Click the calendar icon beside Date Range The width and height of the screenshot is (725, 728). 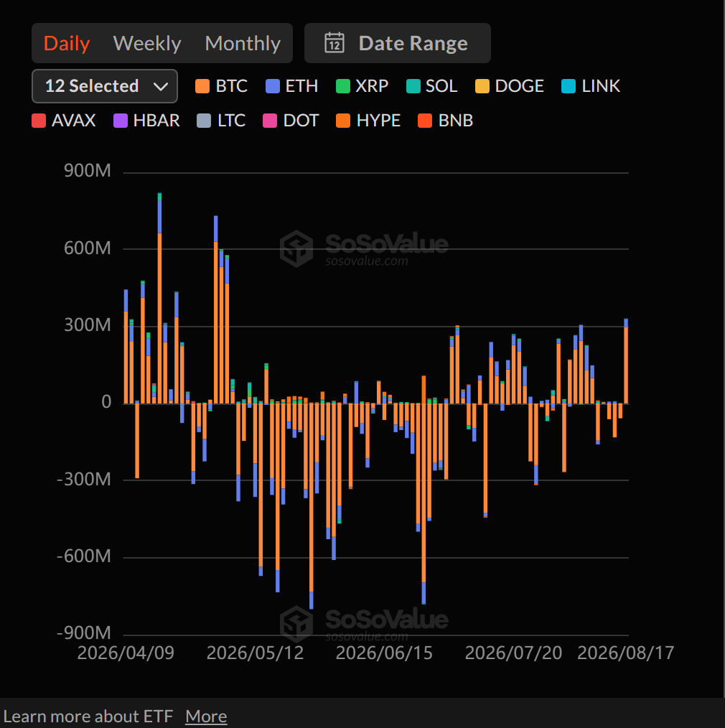[335, 43]
